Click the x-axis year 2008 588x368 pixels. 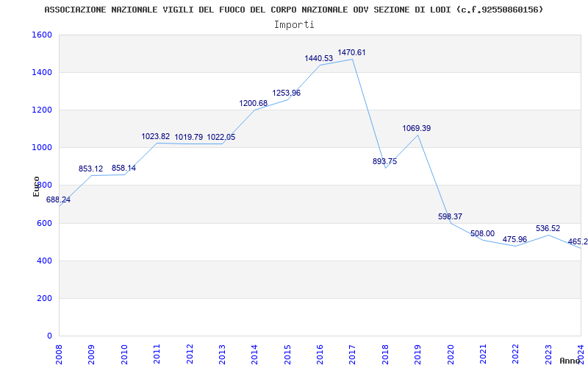[x=59, y=354]
